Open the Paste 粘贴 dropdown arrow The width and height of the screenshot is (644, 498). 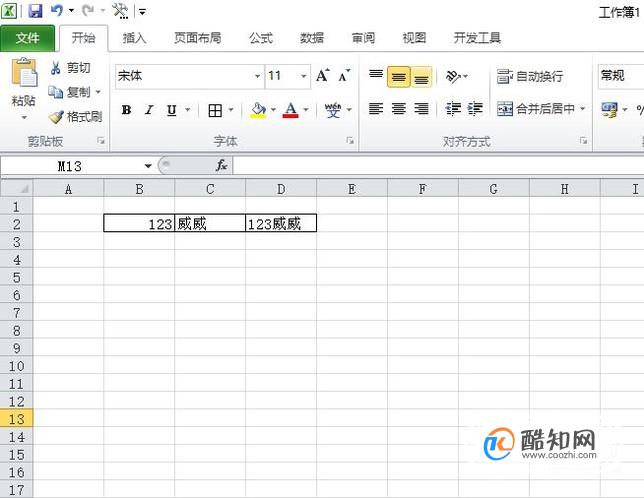[24, 117]
